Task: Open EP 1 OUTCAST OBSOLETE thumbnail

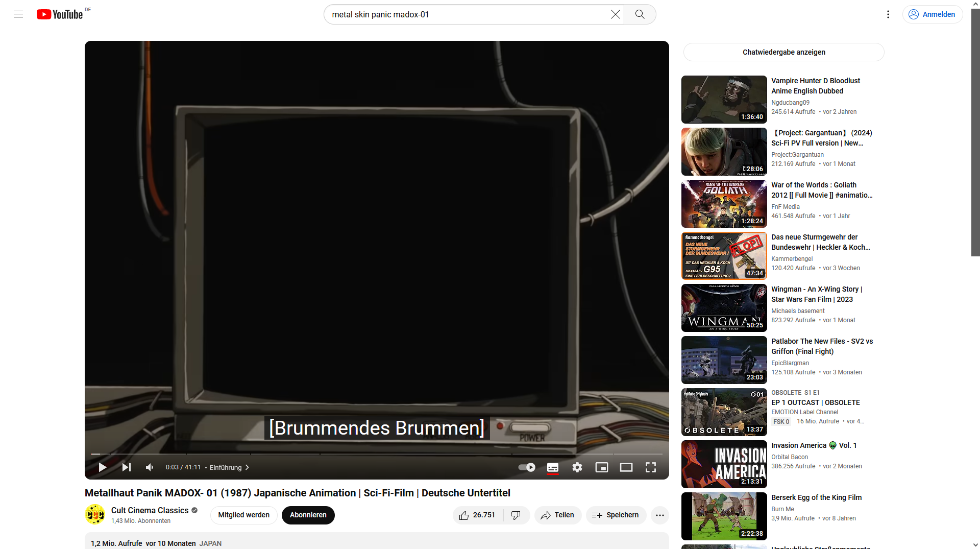Action: click(724, 412)
